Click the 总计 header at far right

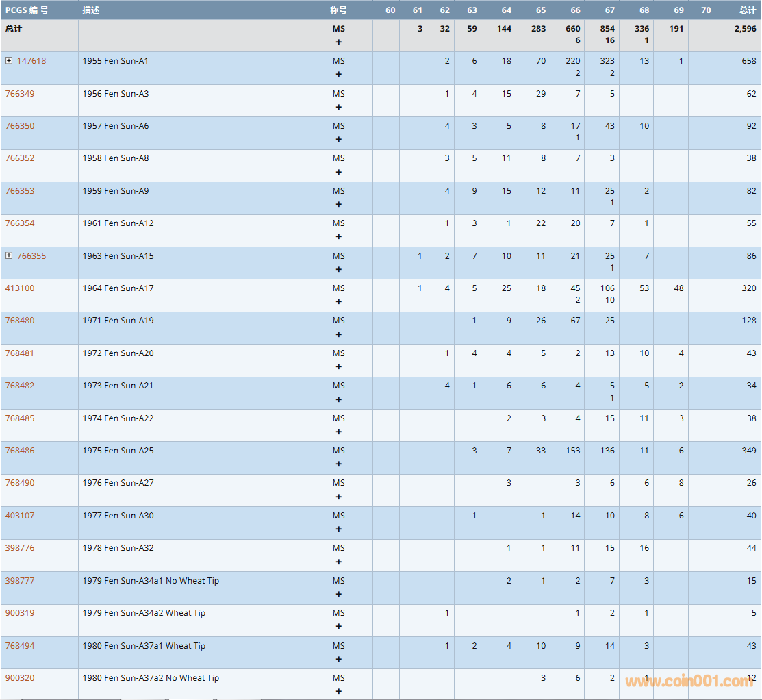[x=748, y=10]
